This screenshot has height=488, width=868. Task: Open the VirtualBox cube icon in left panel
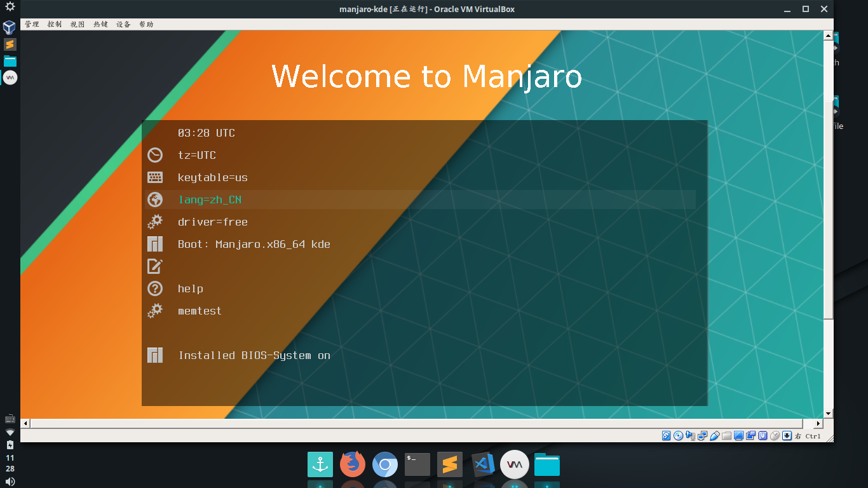(x=10, y=27)
